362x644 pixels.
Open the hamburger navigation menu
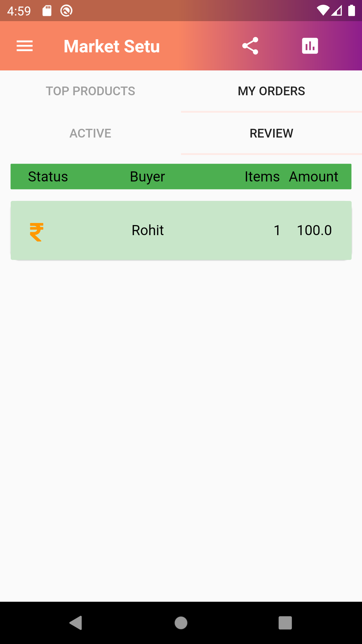click(25, 46)
